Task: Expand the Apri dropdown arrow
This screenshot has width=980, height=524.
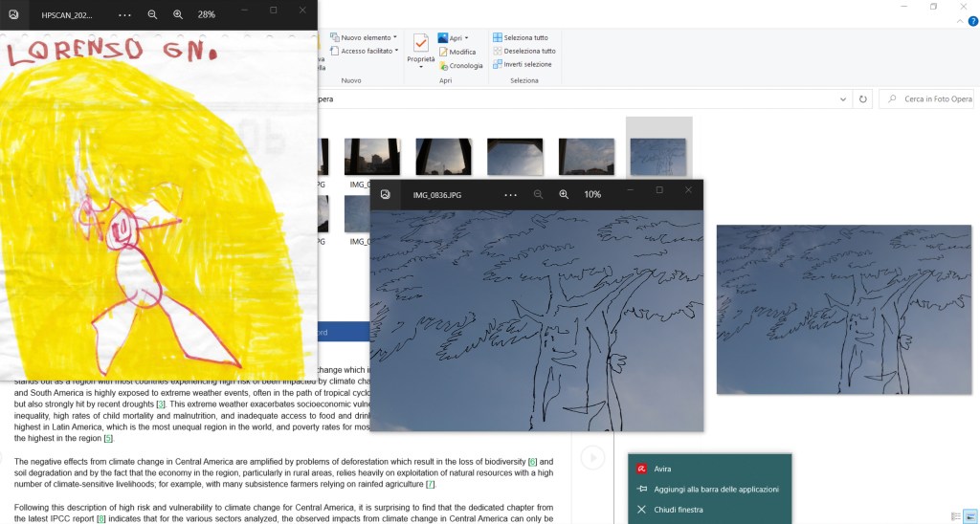Action: click(x=466, y=37)
